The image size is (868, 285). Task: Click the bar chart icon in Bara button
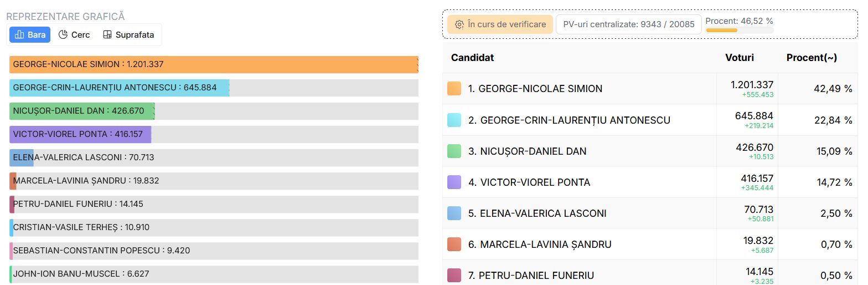(19, 35)
